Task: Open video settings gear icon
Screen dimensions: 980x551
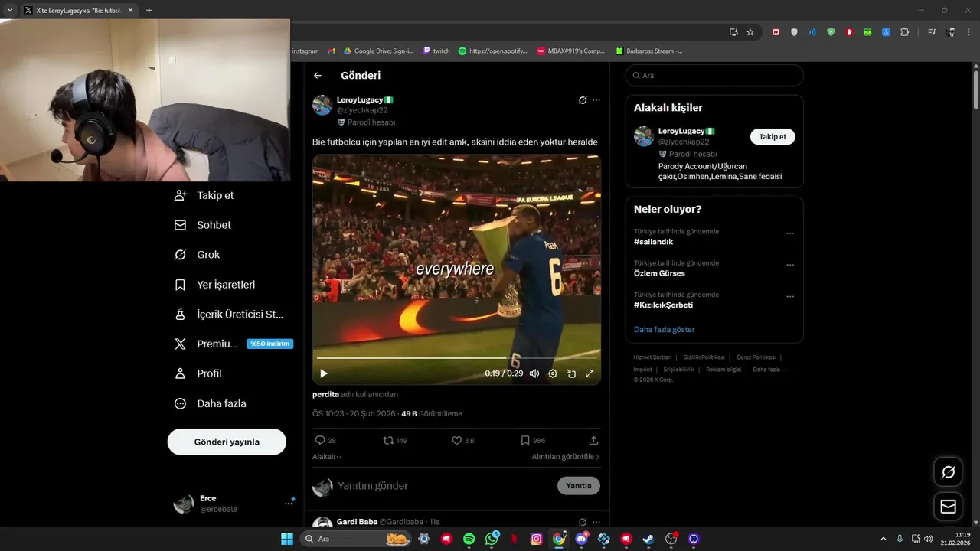Action: pyautogui.click(x=553, y=373)
